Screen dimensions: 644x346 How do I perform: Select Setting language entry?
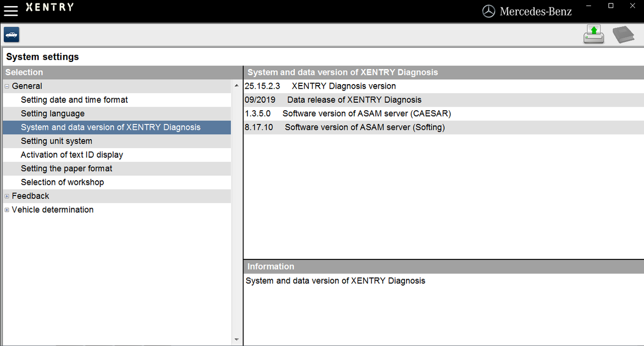pos(117,113)
